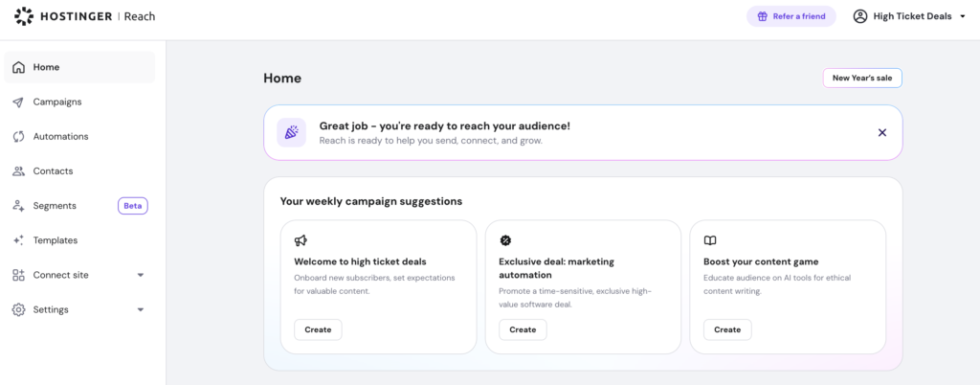Click 'Onboard new subscribers' description text
Image resolution: width=980 pixels, height=385 pixels.
374,284
